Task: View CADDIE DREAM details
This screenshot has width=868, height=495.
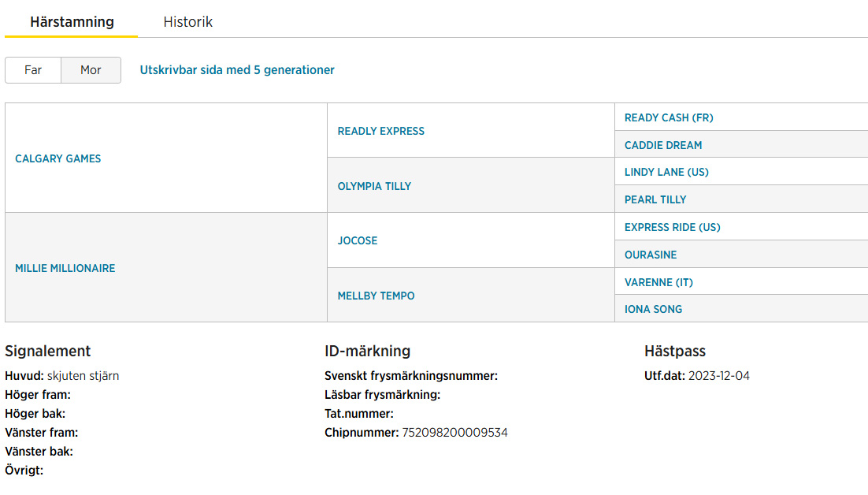Action: coord(663,146)
